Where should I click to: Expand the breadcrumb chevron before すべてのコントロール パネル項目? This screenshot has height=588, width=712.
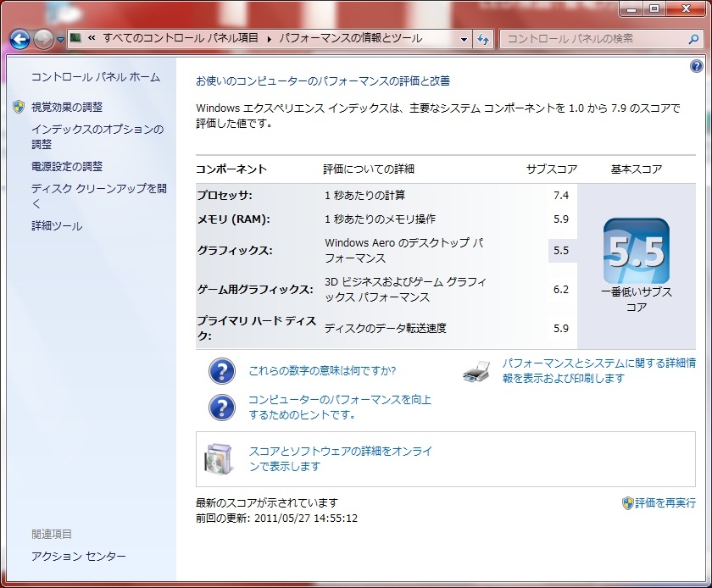click(x=90, y=39)
